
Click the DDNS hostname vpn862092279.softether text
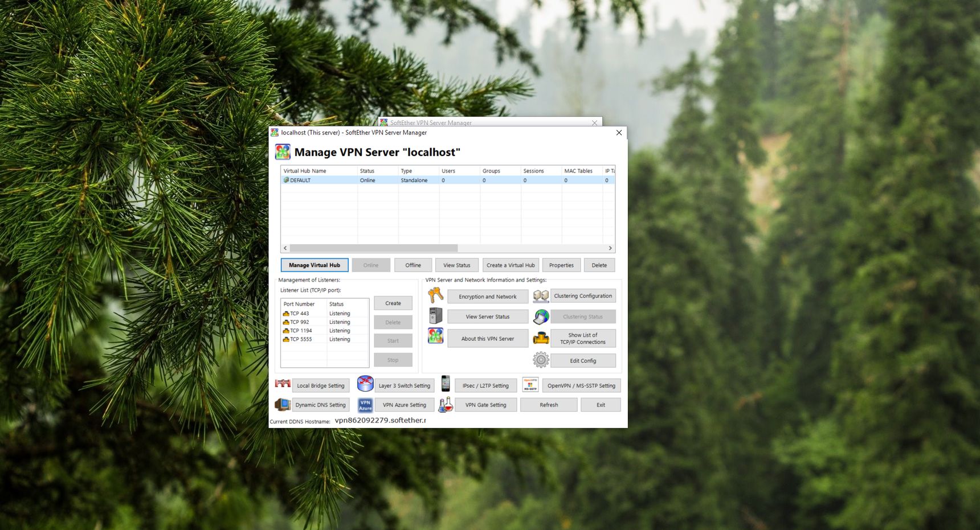380,420
